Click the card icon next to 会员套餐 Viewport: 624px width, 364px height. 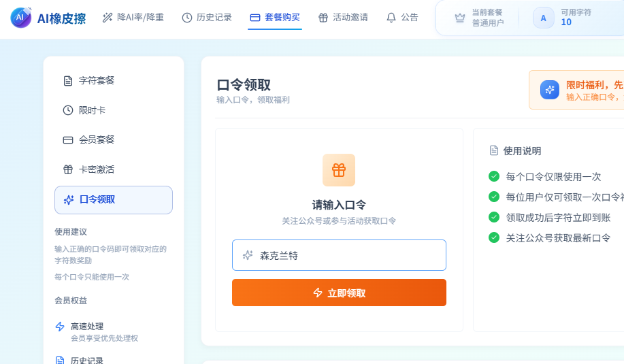pos(68,140)
